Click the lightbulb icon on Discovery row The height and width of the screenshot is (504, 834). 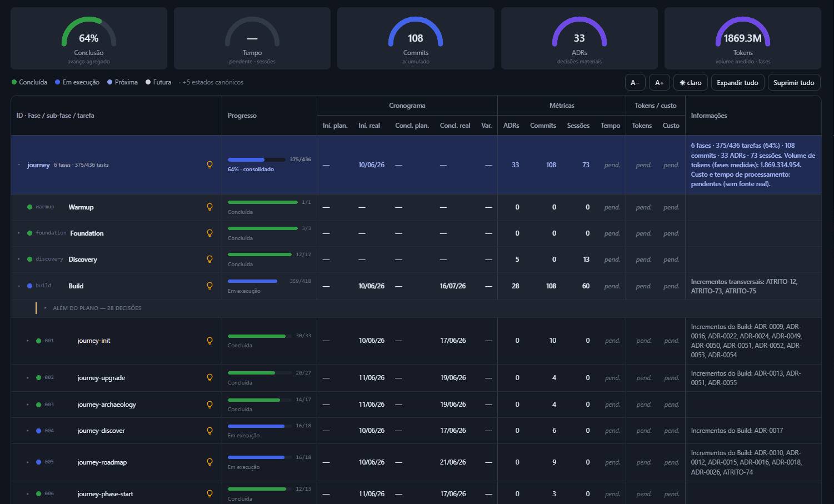click(x=209, y=259)
